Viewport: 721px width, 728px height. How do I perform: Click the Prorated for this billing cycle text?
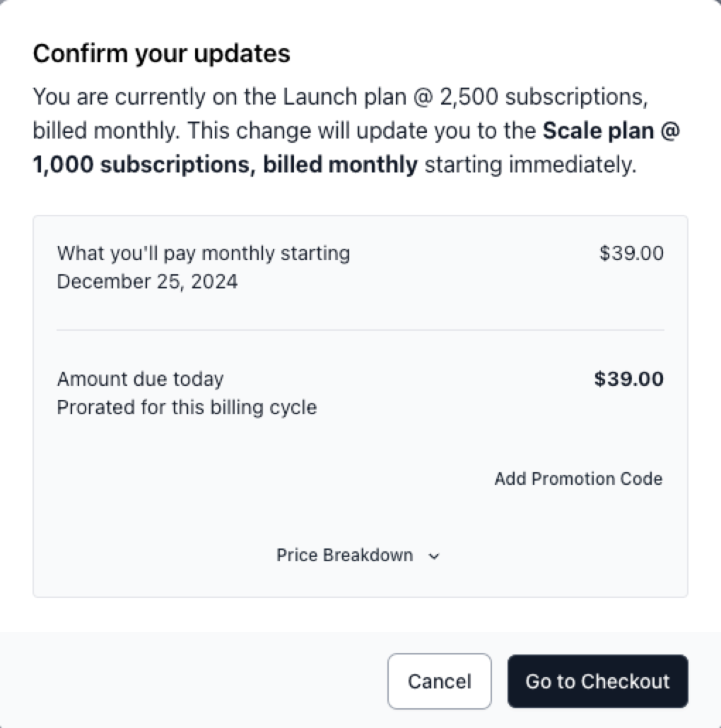[x=187, y=407]
